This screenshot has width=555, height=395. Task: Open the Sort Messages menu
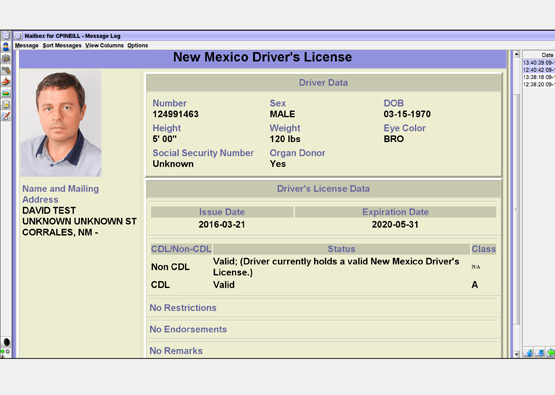point(62,45)
